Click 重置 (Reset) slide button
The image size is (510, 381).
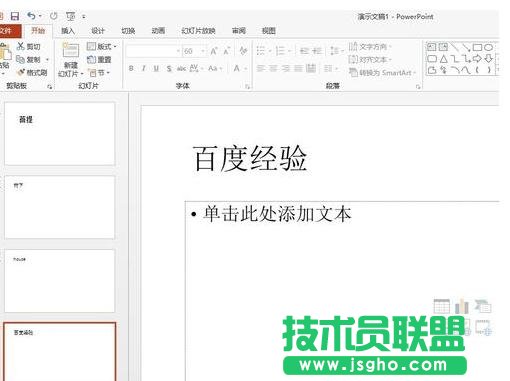(99, 60)
